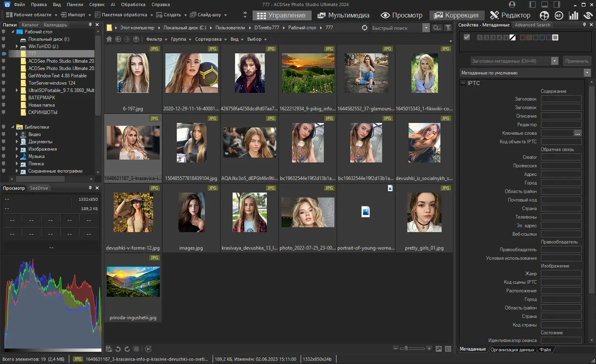Refresh the folder path listing
The height and width of the screenshot is (364, 596).
coord(364,28)
